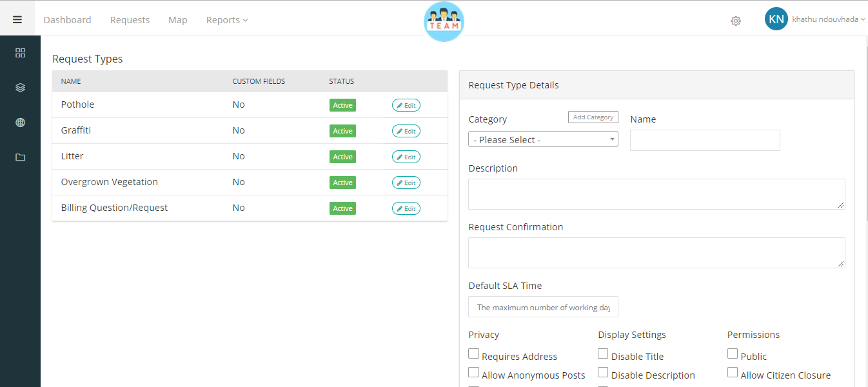Open the globe sidebar icon

tap(20, 123)
